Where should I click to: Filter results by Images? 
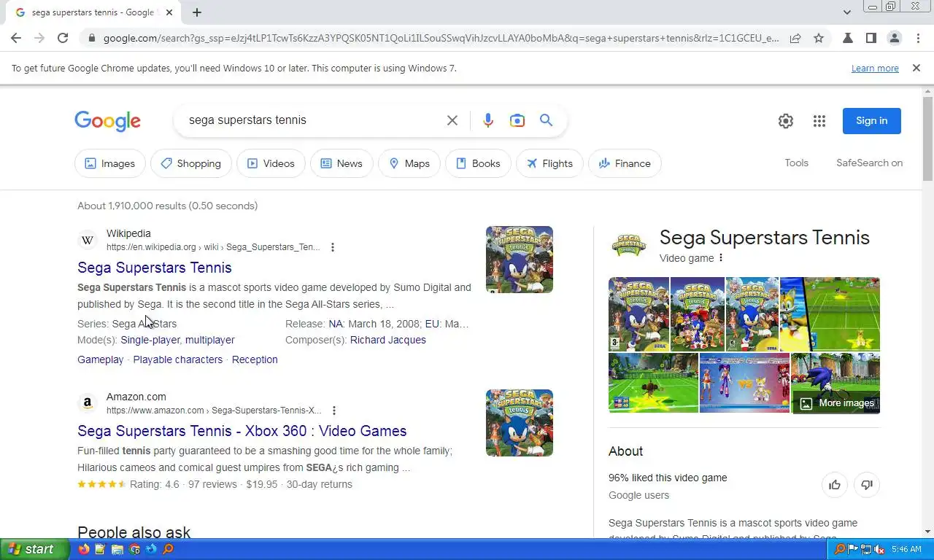[x=110, y=163]
